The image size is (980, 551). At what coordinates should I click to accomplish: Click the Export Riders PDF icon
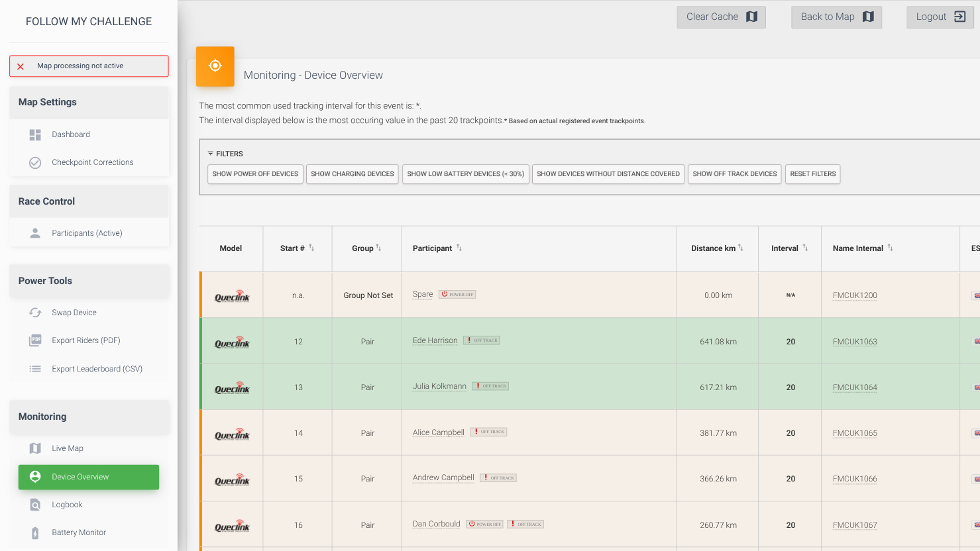(x=35, y=340)
